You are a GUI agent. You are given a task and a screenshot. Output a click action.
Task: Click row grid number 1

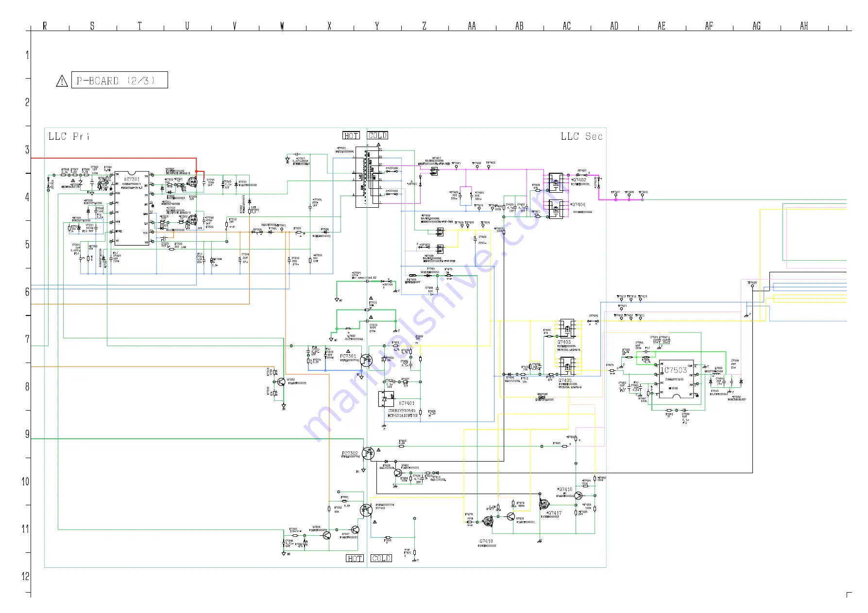click(x=27, y=55)
